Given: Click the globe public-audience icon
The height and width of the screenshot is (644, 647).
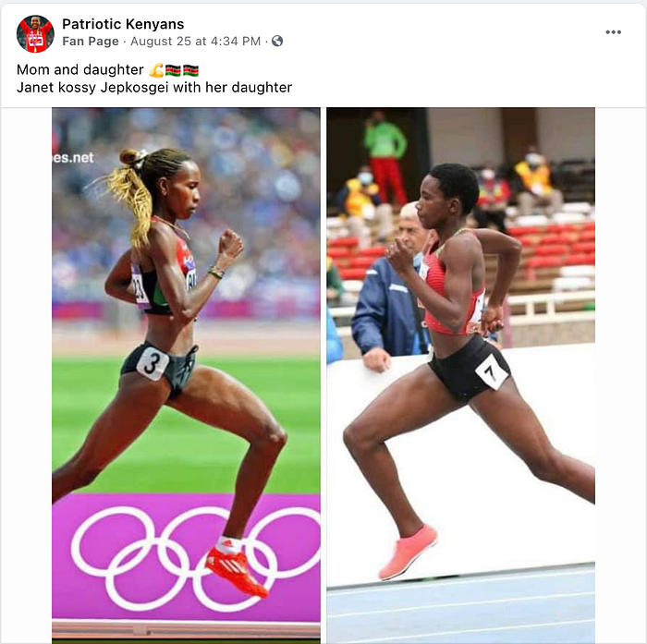Looking at the screenshot, I should 277,41.
